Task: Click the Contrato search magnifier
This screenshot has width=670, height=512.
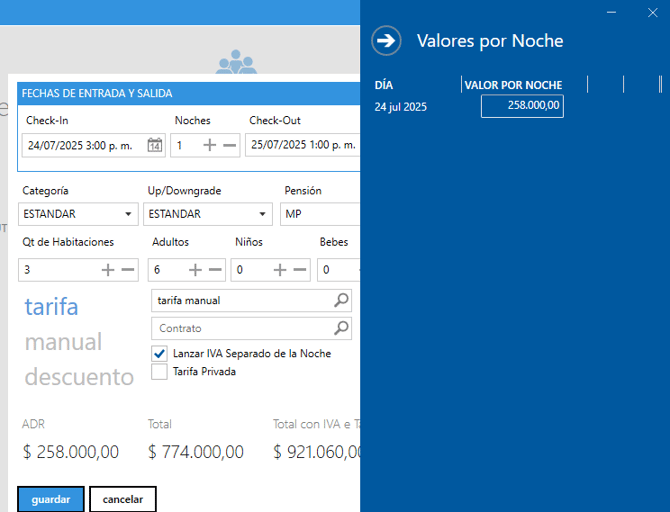Action: tap(341, 328)
